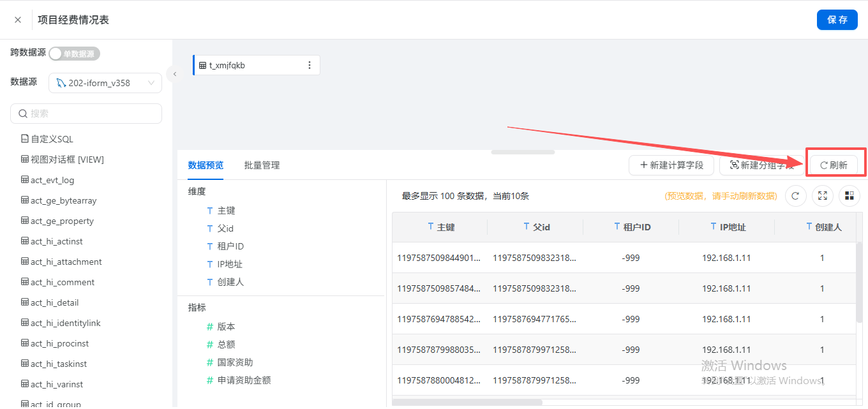Click text type icon in 父id column header
Screen dimensions: 868x409
[527, 227]
